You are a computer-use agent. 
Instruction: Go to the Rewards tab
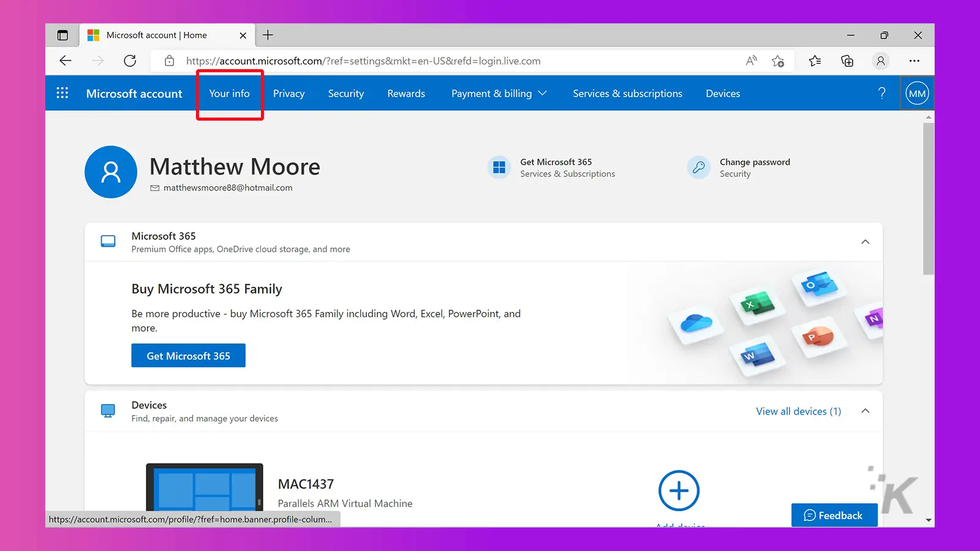click(406, 94)
